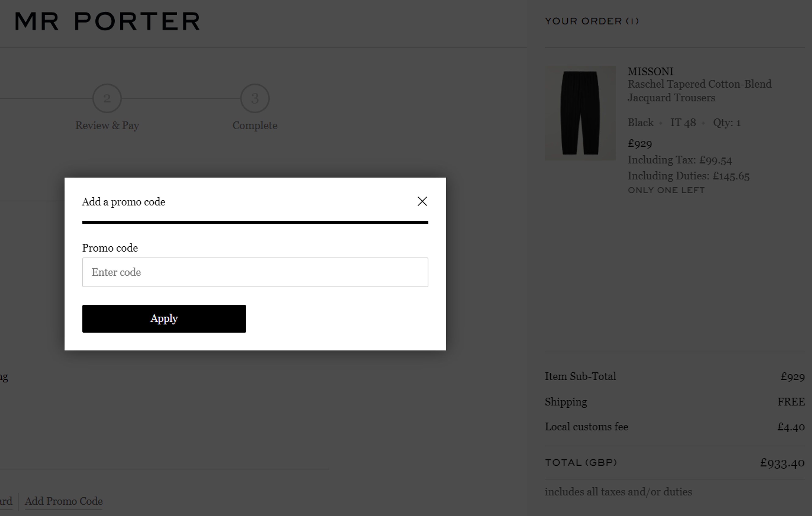The width and height of the screenshot is (812, 516).
Task: Select the Qty: 1 value
Action: coord(725,122)
